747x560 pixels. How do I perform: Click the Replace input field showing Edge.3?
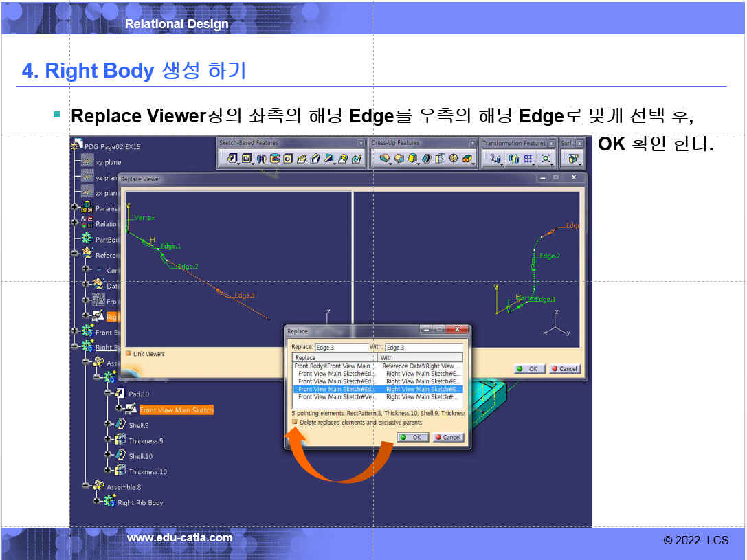[342, 348]
